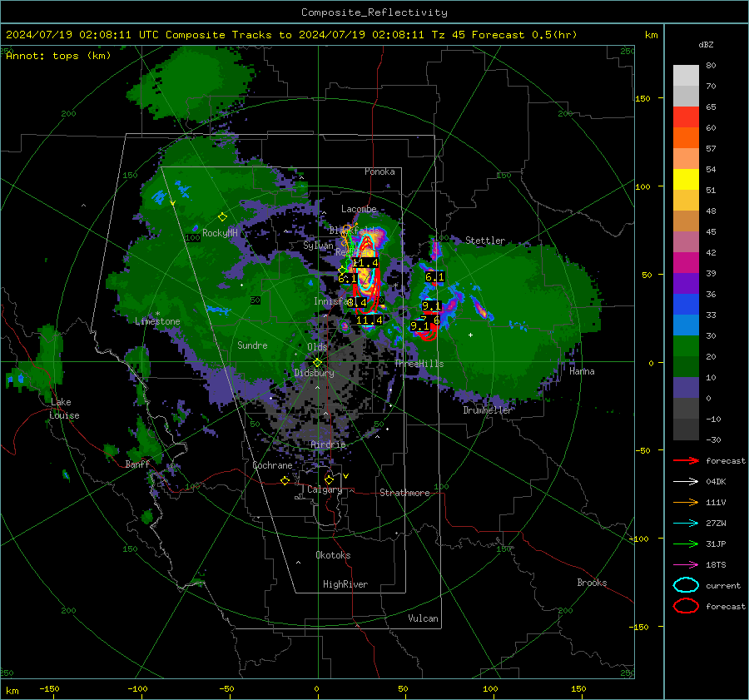Click the Composite_Reflectivity title

click(x=374, y=12)
